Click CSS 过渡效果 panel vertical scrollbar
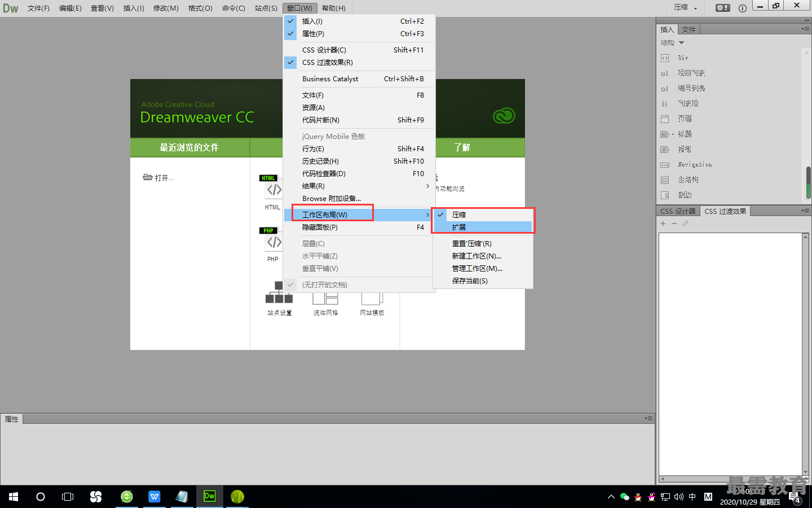 pyautogui.click(x=806, y=354)
